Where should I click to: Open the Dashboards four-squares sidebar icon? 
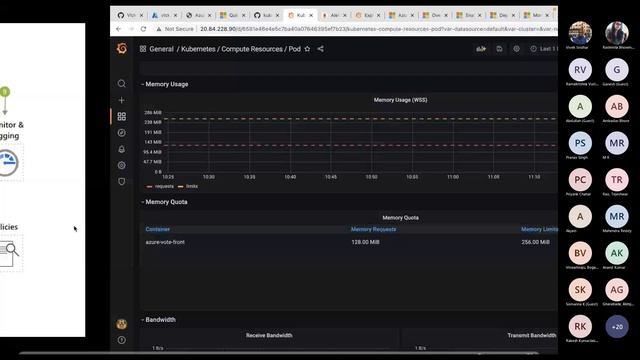[x=122, y=116]
